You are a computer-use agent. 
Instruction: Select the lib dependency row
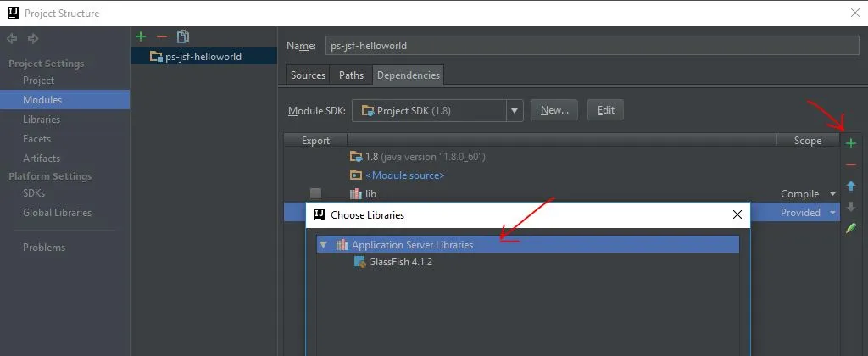[562, 194]
